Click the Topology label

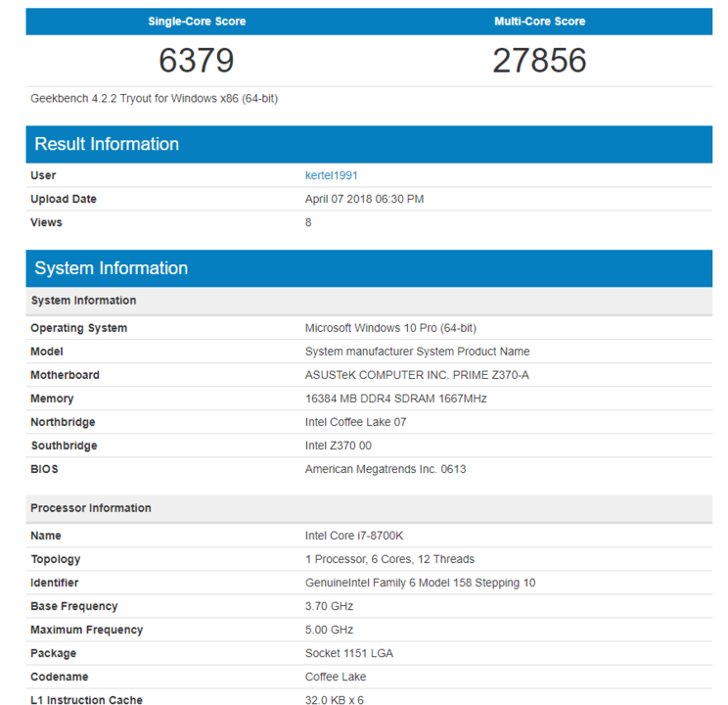[x=56, y=559]
